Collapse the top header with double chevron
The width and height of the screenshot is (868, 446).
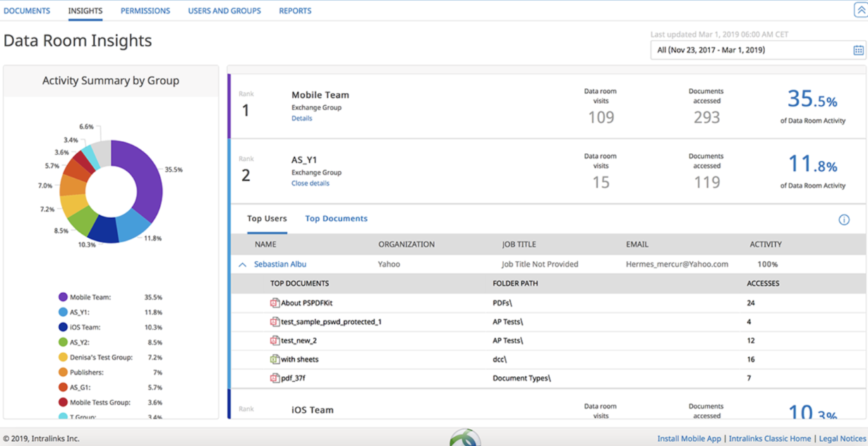tap(860, 11)
